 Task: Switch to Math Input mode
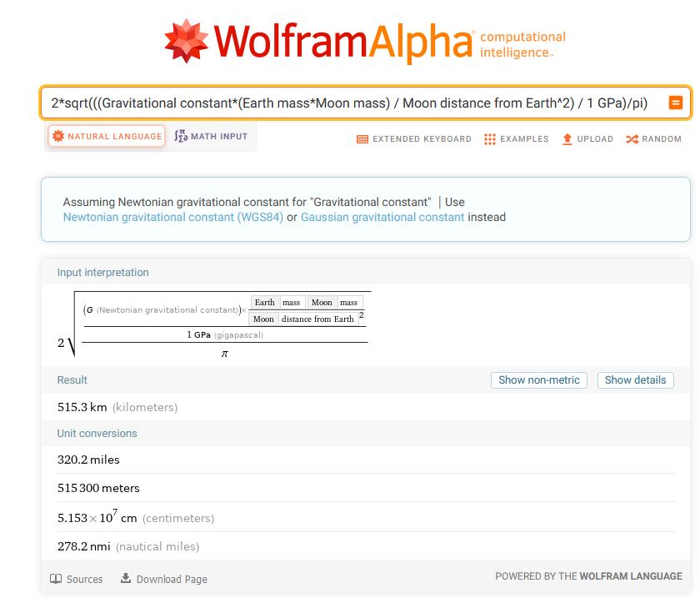click(212, 137)
